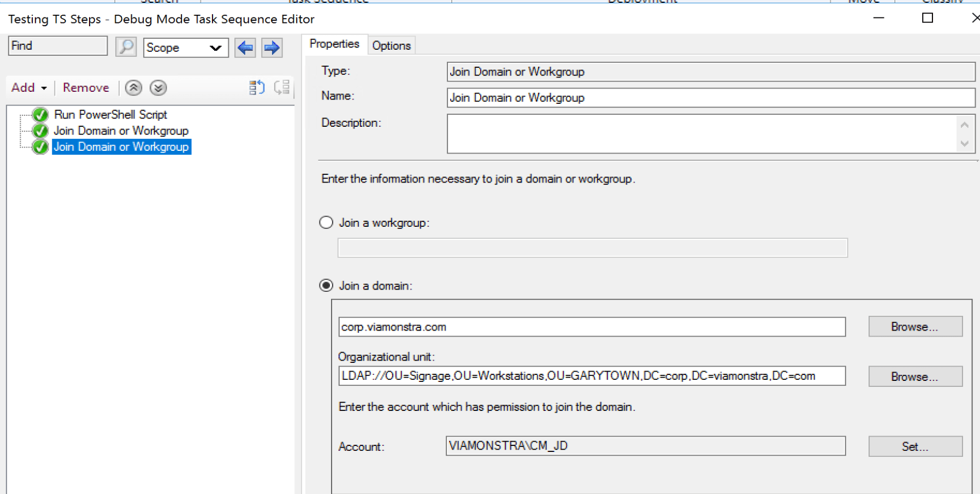Viewport: 980px width, 494px height.
Task: Switch to the Options tab
Action: 391,45
